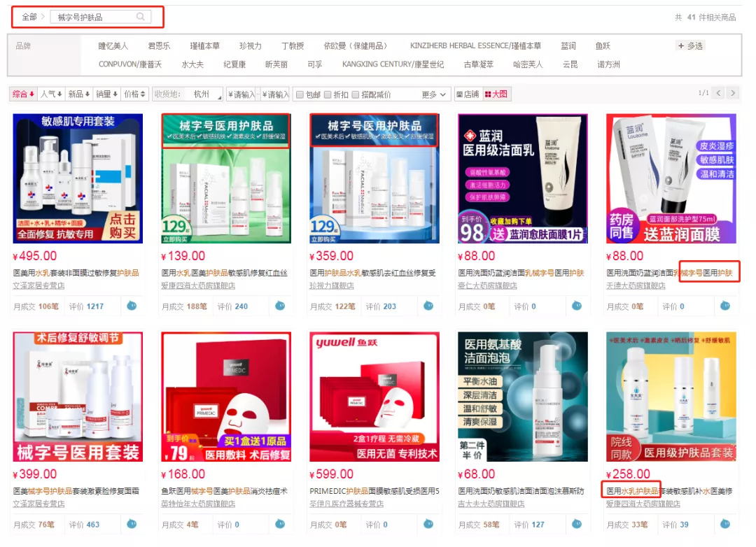This screenshot has width=756, height=547.
Task: Open the yuwell 鱼跃 mask product image
Action: coord(374,396)
